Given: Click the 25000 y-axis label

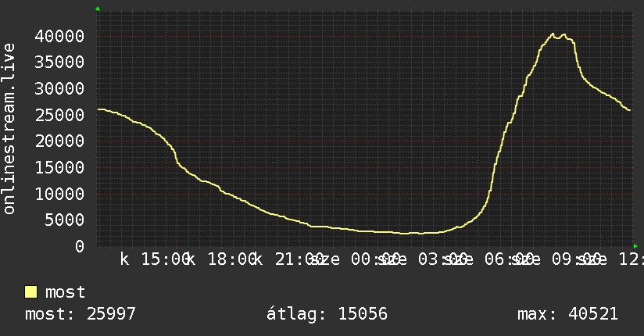Looking at the screenshot, I should click(59, 115).
